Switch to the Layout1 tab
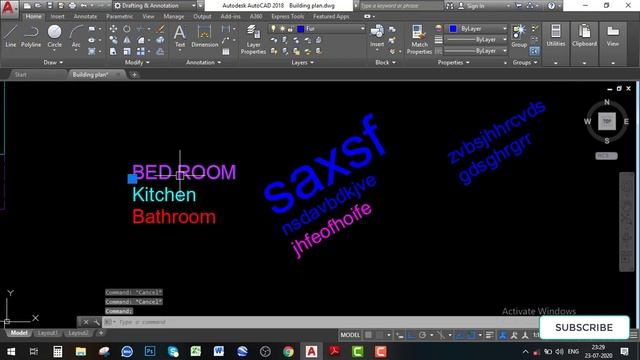 pyautogui.click(x=47, y=333)
